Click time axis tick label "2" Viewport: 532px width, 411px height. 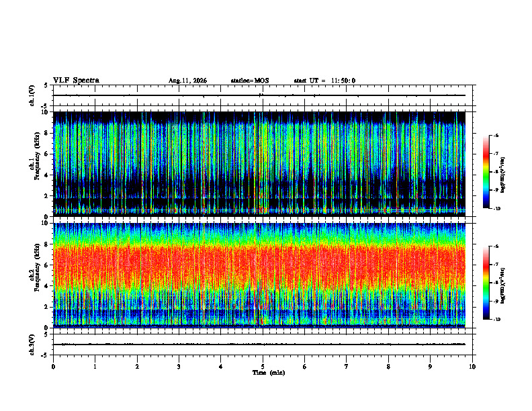point(137,367)
